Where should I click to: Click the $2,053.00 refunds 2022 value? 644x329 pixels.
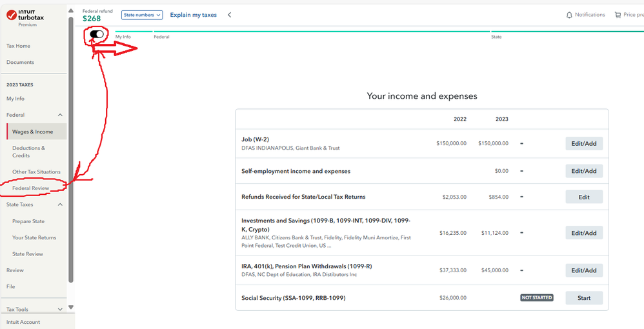pos(455,197)
